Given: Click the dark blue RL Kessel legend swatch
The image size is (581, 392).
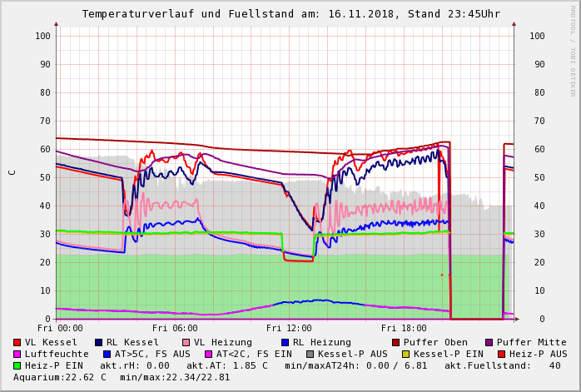Looking at the screenshot, I should coord(98,342).
